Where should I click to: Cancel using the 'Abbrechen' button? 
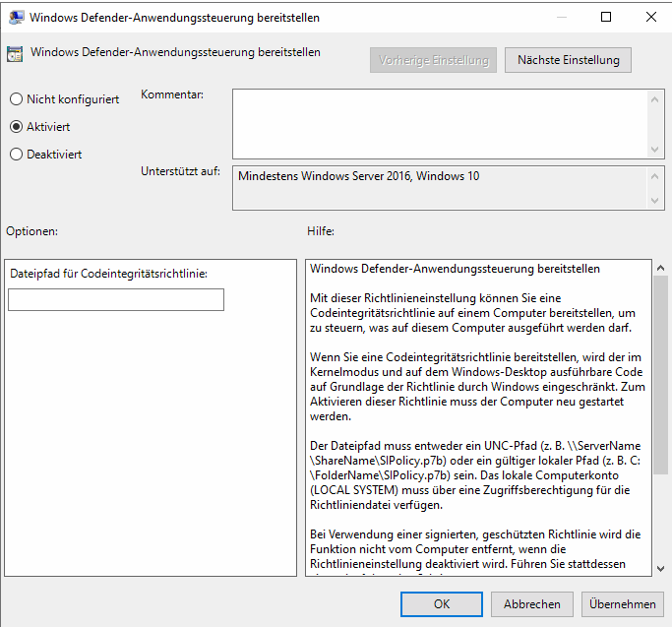click(x=532, y=604)
